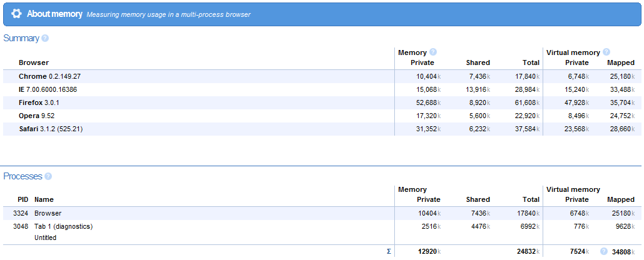The image size is (644, 260).
Task: Click the Processes section heading
Action: point(23,176)
